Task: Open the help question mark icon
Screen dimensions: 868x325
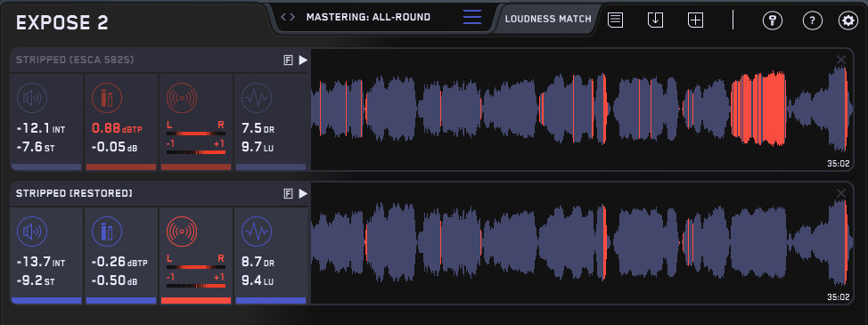Action: click(x=812, y=21)
